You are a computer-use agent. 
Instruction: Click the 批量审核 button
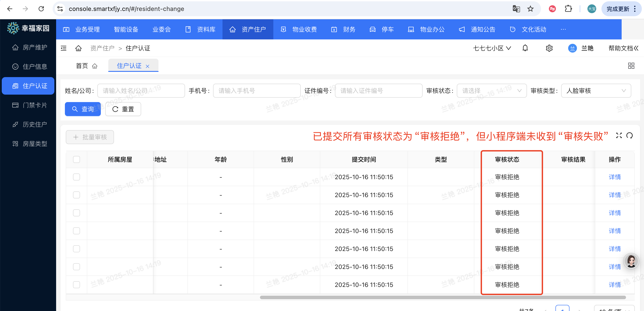(90, 137)
